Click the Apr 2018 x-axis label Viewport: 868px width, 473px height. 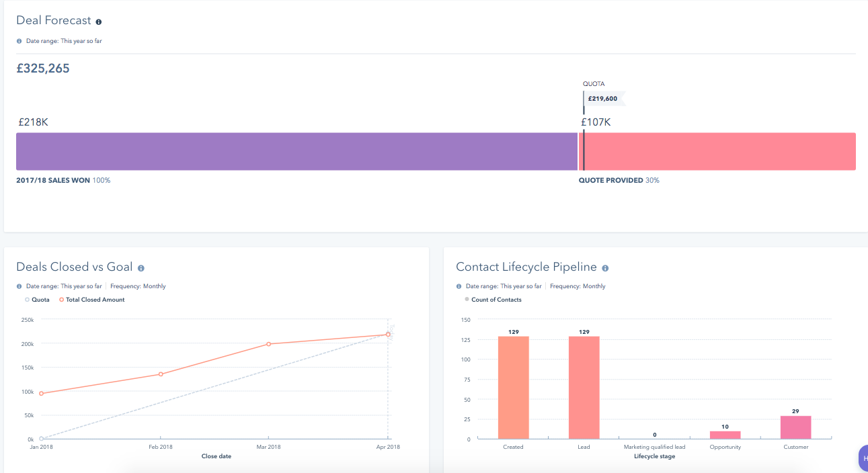coord(388,447)
